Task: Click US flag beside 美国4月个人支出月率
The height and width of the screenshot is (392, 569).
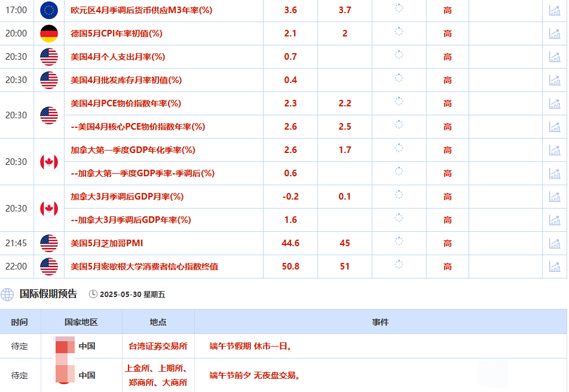Action: [49, 57]
